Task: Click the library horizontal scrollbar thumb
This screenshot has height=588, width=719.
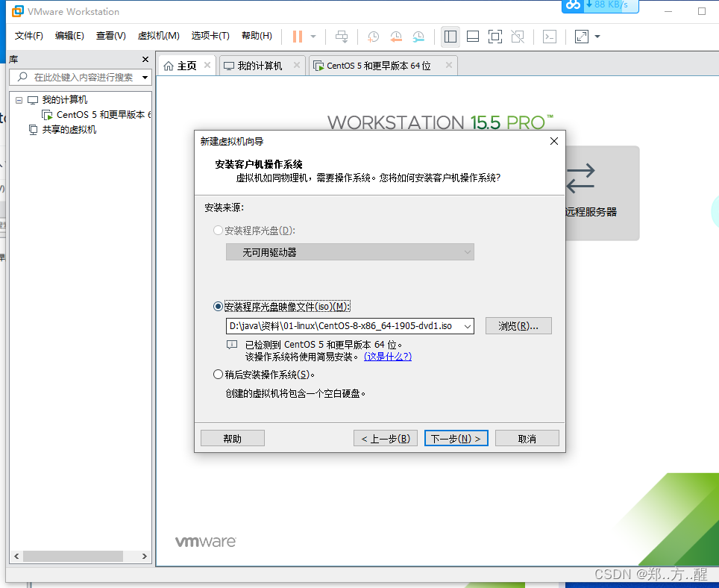Action: [x=73, y=557]
